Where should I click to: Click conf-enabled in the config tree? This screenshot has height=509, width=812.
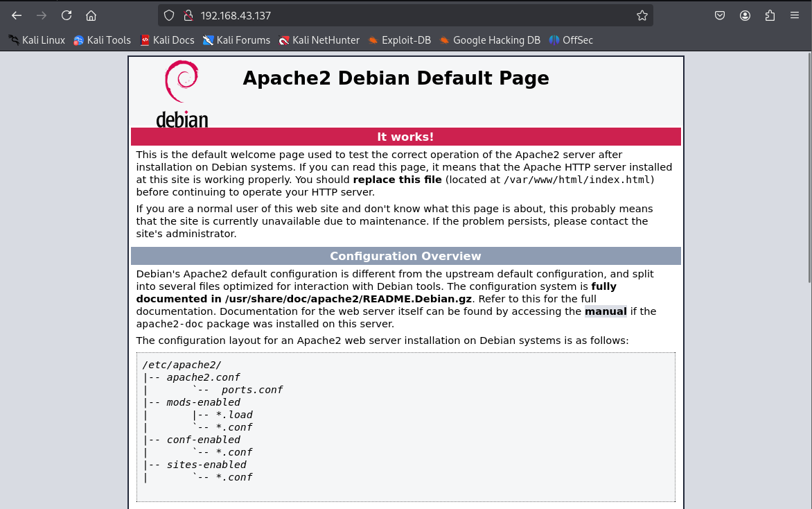click(203, 440)
